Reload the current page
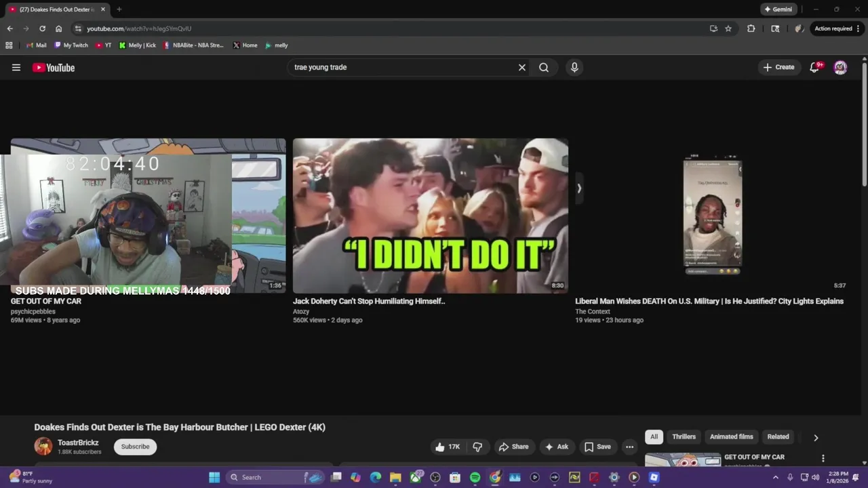 pyautogui.click(x=42, y=28)
